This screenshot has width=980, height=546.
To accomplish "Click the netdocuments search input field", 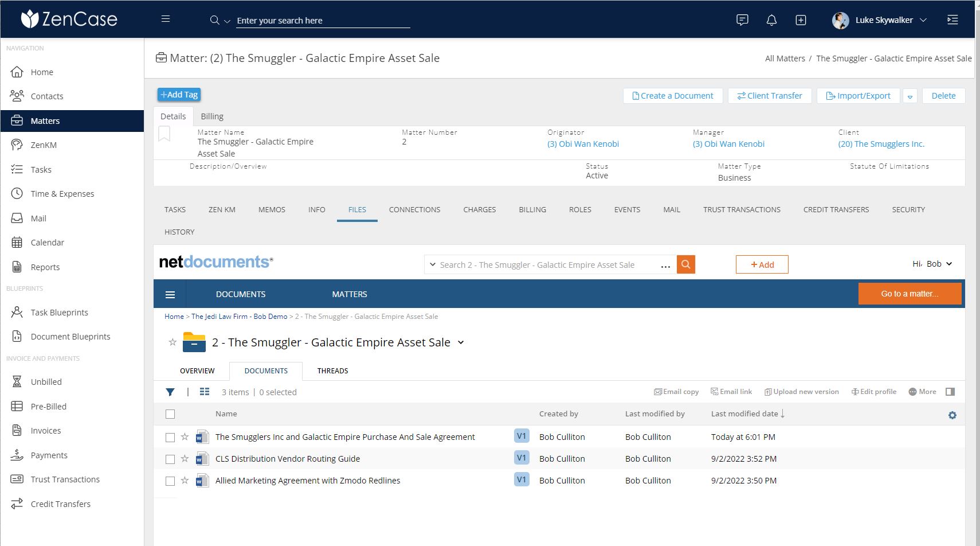I will click(x=544, y=264).
